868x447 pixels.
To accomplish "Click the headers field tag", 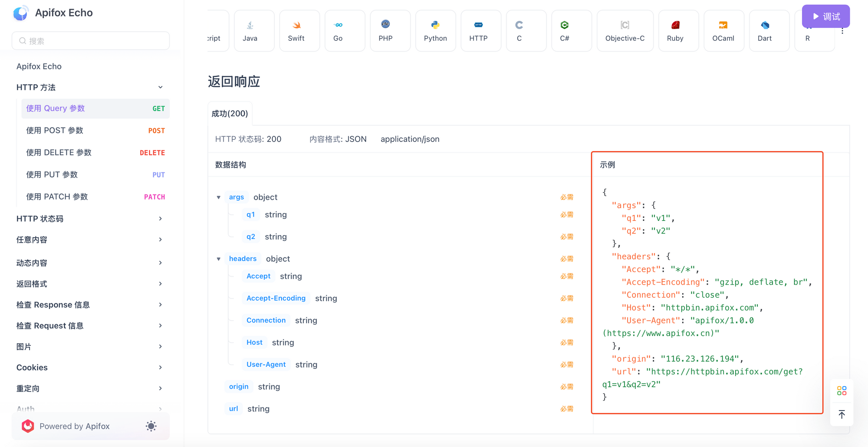I will (243, 259).
